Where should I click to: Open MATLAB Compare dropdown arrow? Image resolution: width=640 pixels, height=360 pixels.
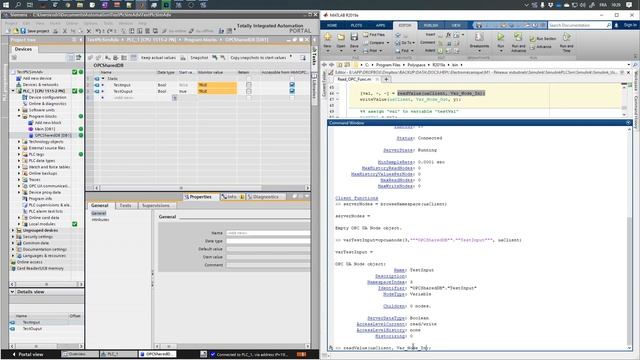388,42
